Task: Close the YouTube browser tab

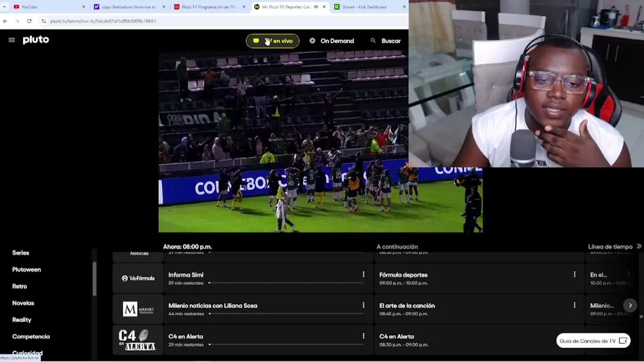Action: pyautogui.click(x=84, y=7)
